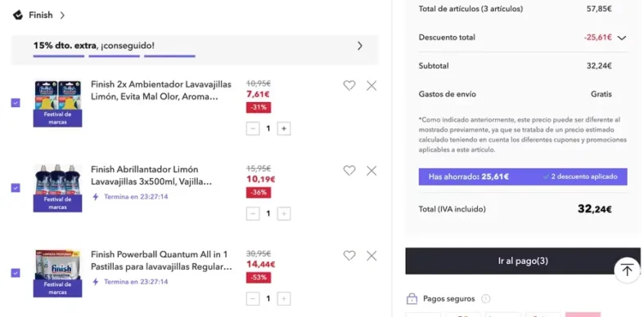Open Finish Powerball Quantum product title

(x=161, y=261)
